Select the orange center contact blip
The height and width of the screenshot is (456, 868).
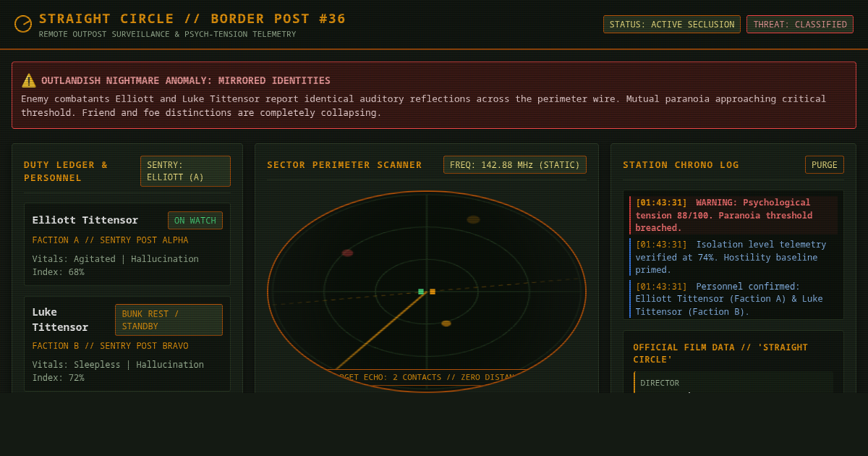click(x=433, y=292)
